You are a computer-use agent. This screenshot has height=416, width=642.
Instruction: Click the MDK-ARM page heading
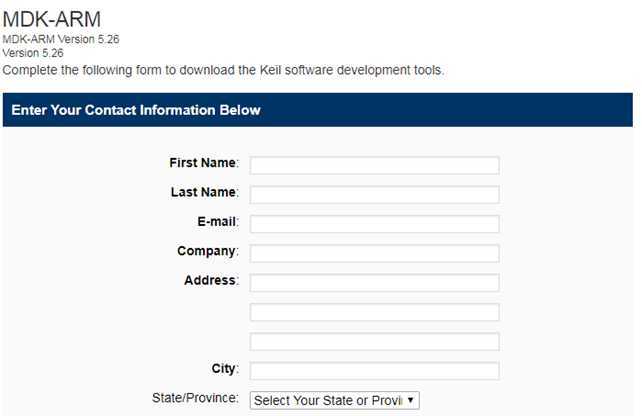(x=52, y=19)
